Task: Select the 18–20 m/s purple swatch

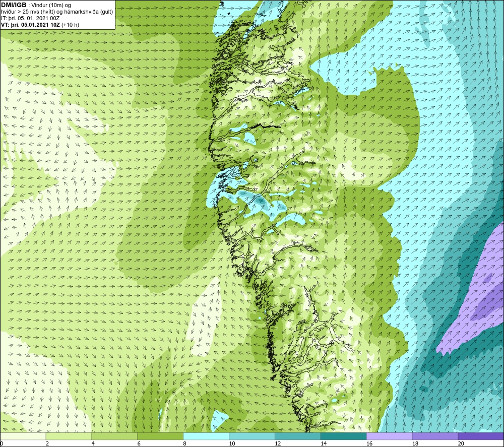Action: pos(435,436)
